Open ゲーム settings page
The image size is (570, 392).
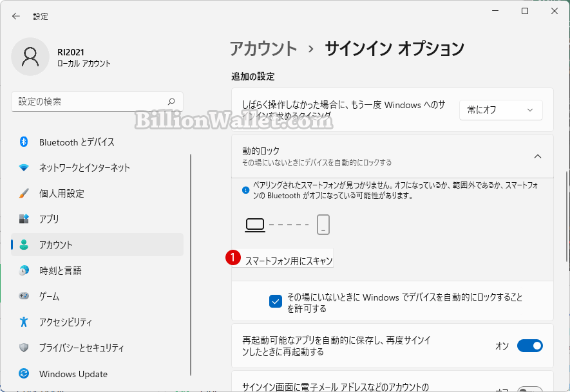point(97,296)
